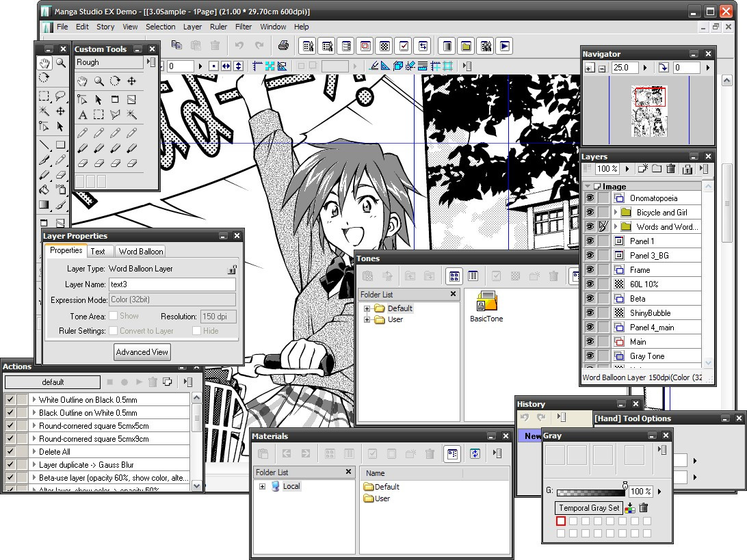
Task: Switch to the Word Balloon tab
Action: [x=141, y=251]
